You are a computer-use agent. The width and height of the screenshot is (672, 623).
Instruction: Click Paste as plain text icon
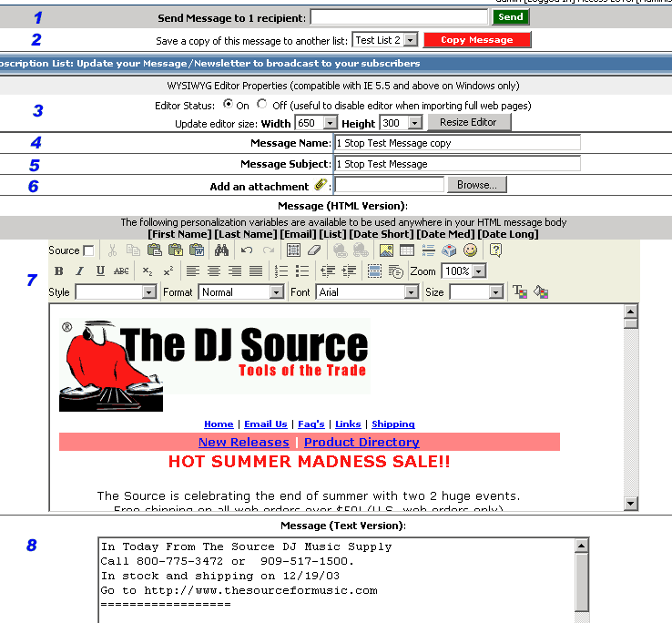point(176,250)
